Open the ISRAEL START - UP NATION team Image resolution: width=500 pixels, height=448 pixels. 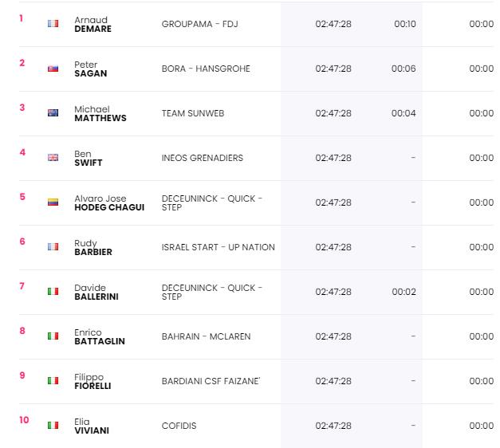[219, 247]
